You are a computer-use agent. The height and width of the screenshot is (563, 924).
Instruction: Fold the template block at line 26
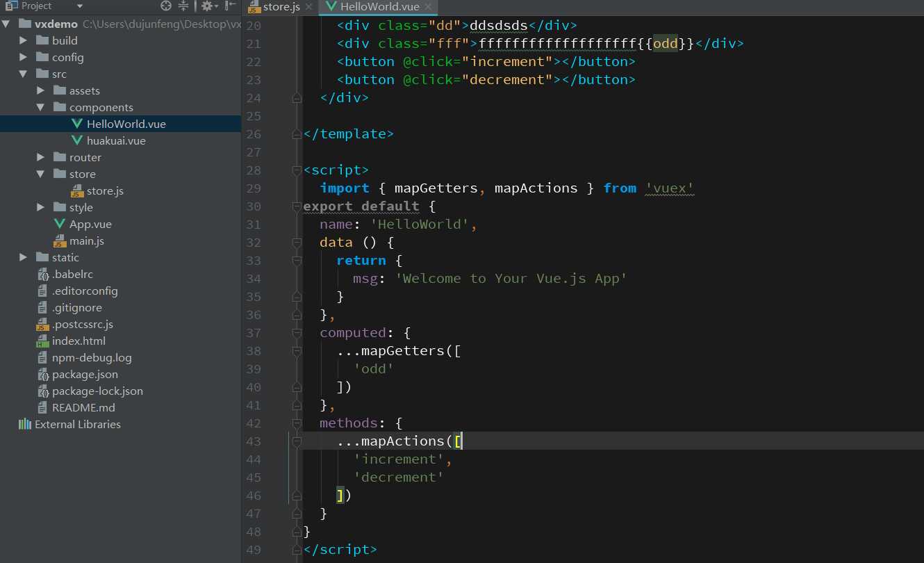point(297,133)
